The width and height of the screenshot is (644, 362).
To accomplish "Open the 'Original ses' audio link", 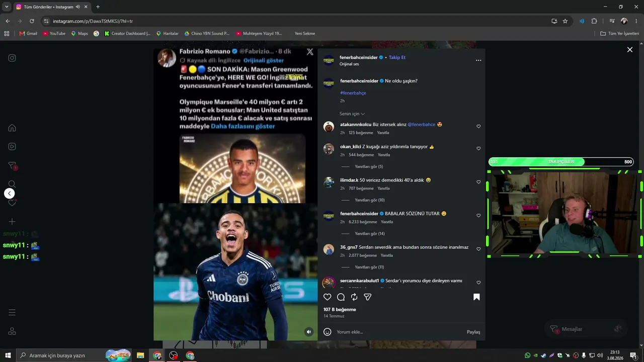I will tap(349, 64).
